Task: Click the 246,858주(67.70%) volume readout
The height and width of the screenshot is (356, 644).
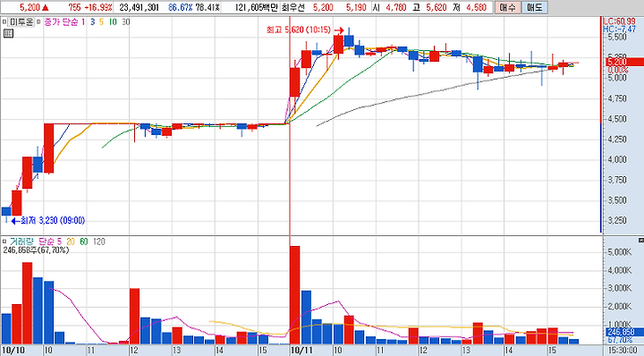Action: coord(36,250)
